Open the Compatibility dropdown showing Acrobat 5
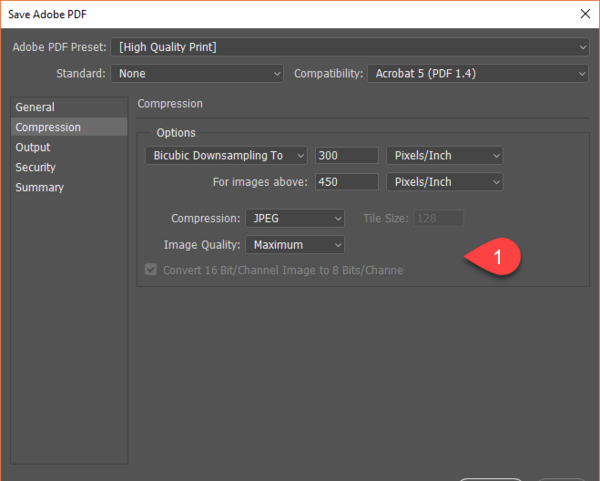Screen dimensions: 600x481 click(x=478, y=73)
